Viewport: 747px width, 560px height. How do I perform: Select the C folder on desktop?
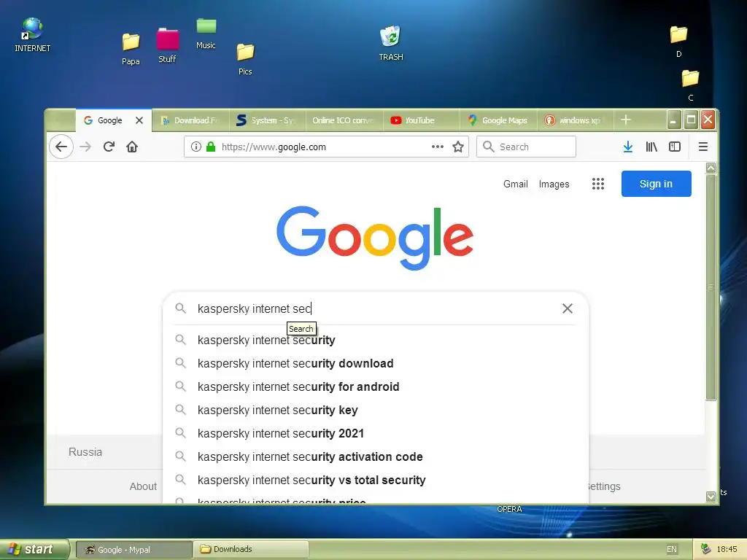point(690,86)
